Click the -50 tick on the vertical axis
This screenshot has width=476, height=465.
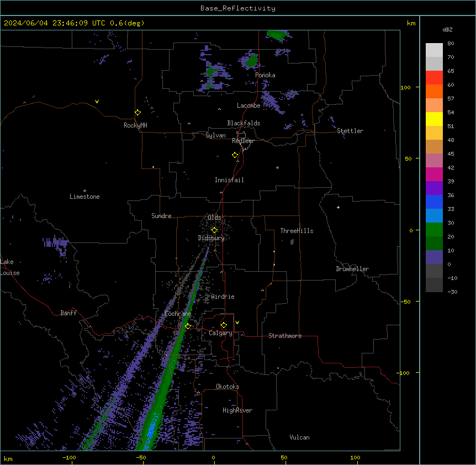(x=405, y=302)
